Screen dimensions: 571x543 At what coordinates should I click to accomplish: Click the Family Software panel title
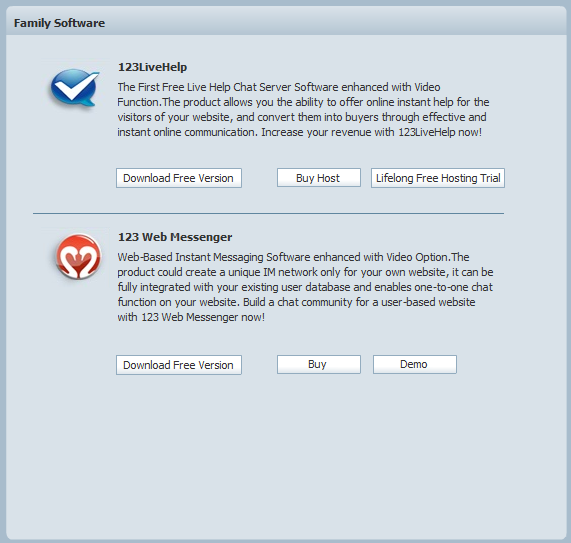[59, 23]
